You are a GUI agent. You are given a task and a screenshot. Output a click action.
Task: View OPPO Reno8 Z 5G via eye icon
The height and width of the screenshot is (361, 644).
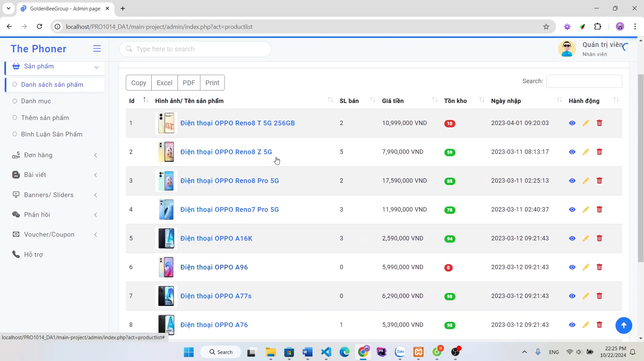click(572, 152)
